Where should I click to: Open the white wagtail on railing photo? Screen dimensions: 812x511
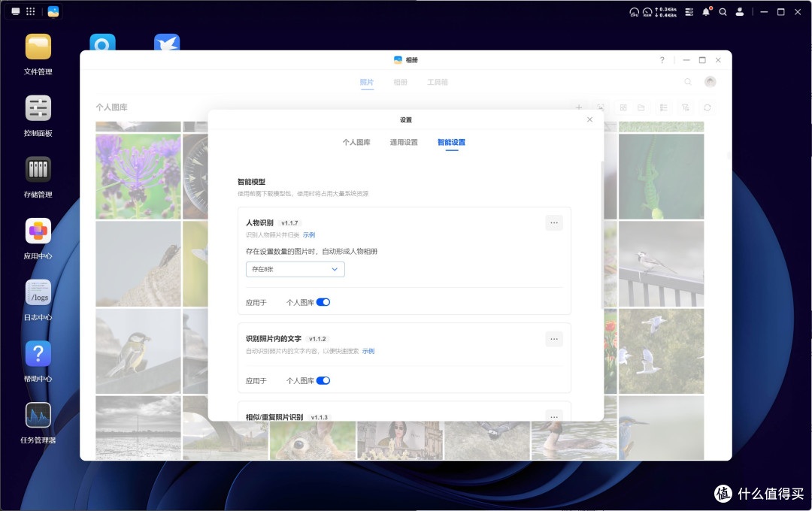pyautogui.click(x=662, y=264)
